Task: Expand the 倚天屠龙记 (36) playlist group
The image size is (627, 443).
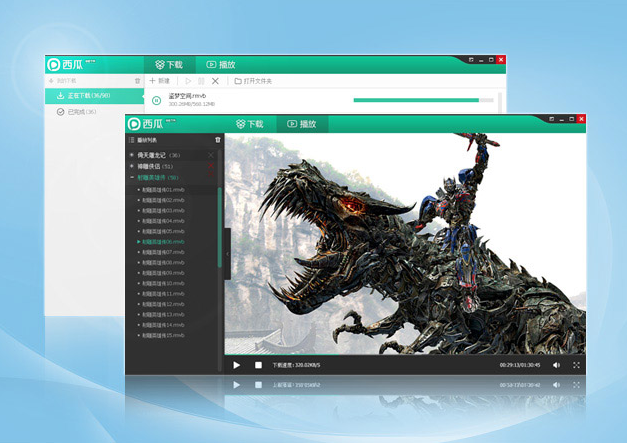Action: pyautogui.click(x=132, y=155)
